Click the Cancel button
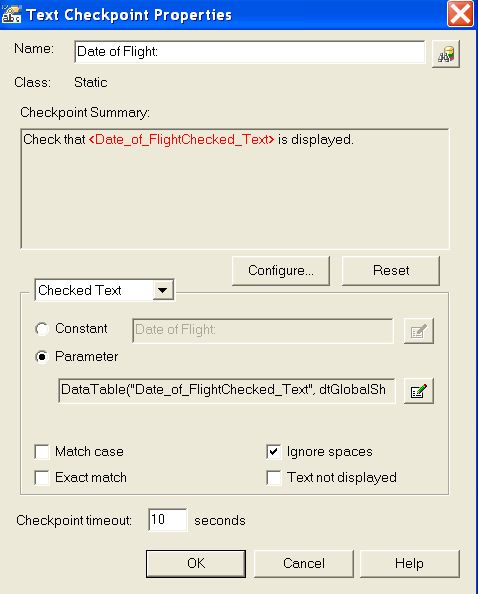 (x=304, y=563)
